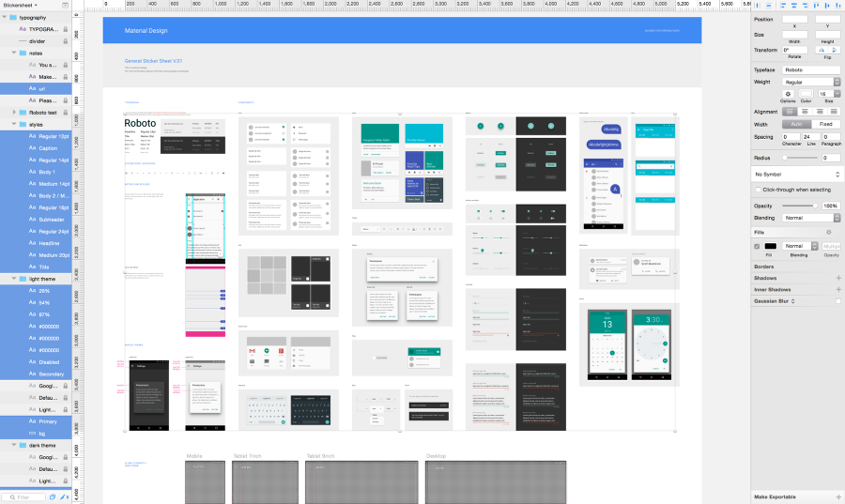
Task: Click the lock icon on Pleas... layer
Action: pyautogui.click(x=65, y=100)
